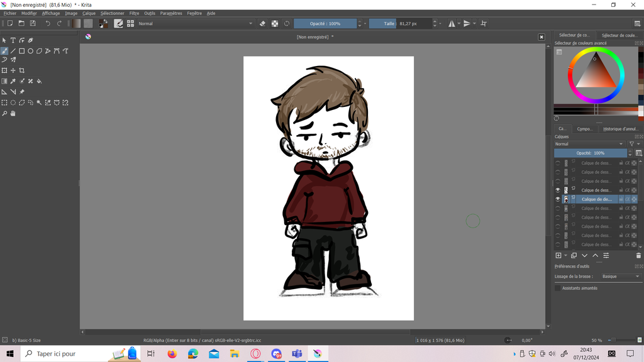
Task: Select the Ellipse shape tool
Action: 30,51
